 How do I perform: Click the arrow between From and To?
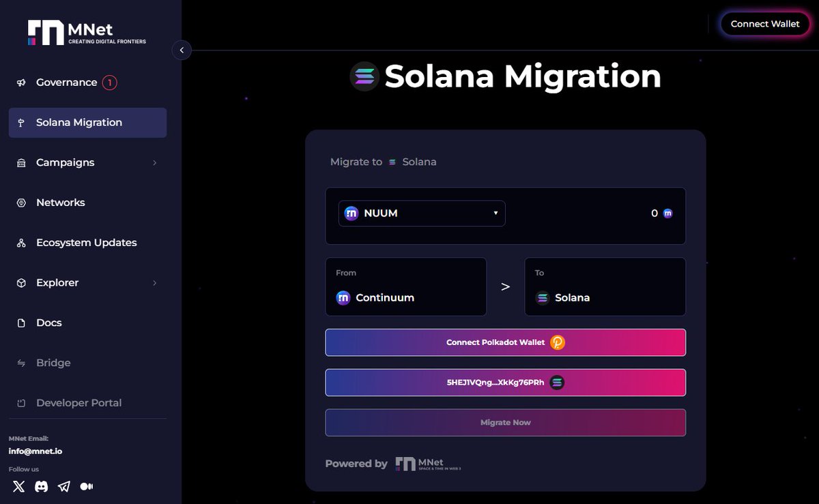click(506, 286)
